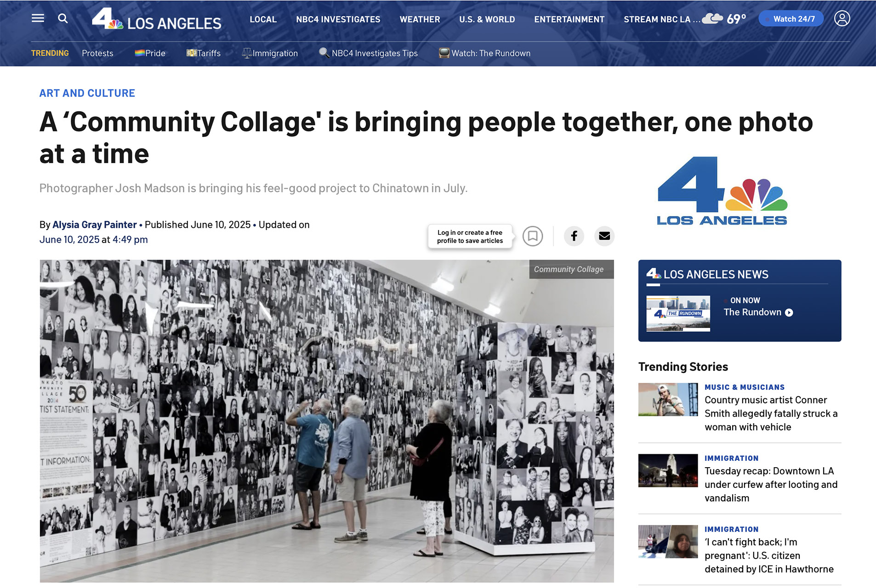Save article with the bookmark icon
This screenshot has height=588, width=876.
tap(533, 236)
